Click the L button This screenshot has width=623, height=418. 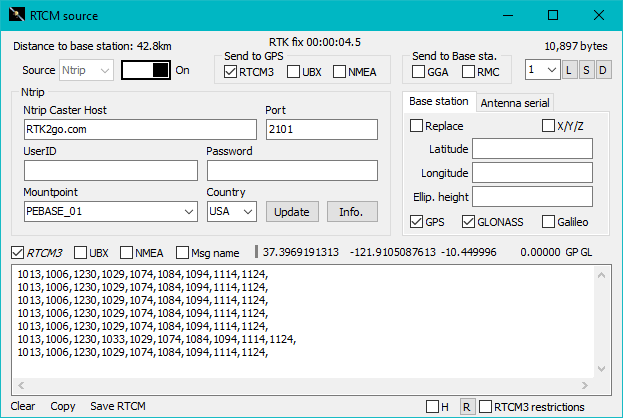(569, 70)
